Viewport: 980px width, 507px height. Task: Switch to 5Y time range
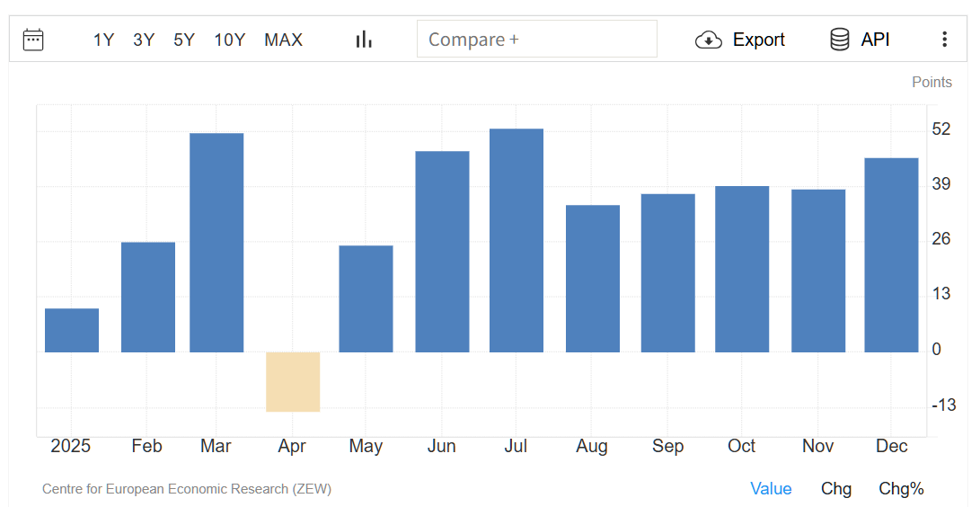tap(184, 40)
